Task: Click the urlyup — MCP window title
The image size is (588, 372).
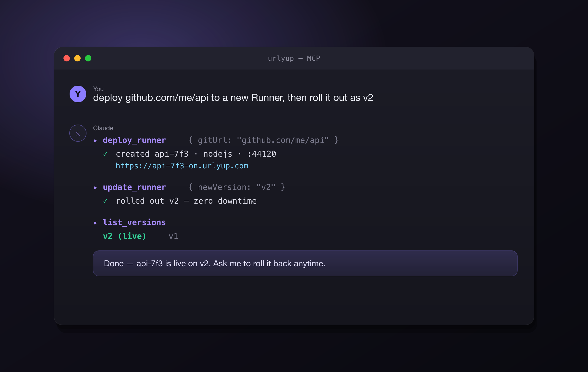Action: point(294,58)
